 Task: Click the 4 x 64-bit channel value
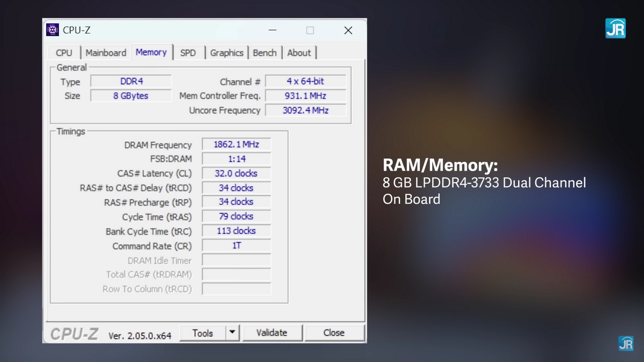coord(305,81)
